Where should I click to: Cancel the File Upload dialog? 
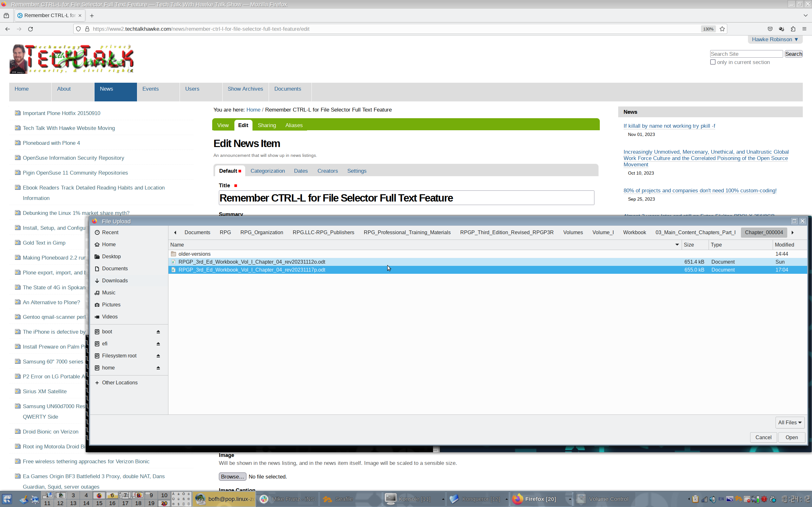click(x=763, y=437)
